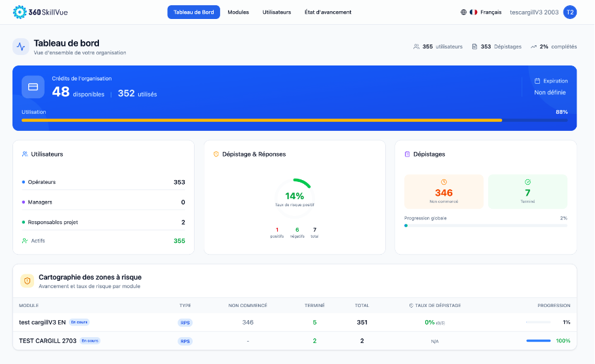Click the shield icon in Cartographie header
Screen dimensions: 595x364
(x=28, y=281)
